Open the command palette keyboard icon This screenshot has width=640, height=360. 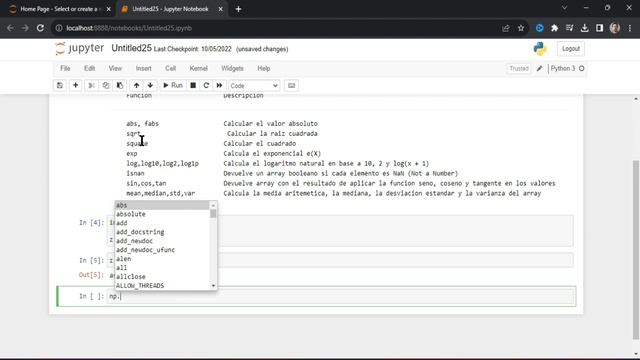291,85
